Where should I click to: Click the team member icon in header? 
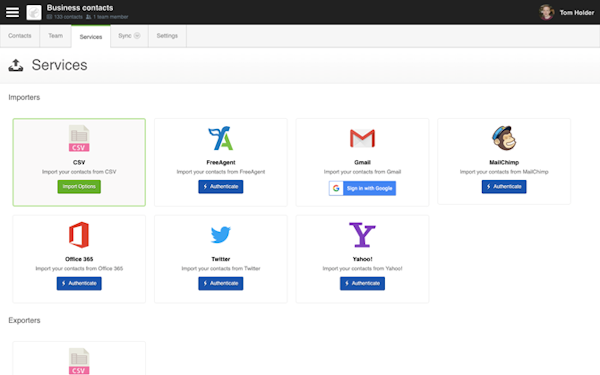coord(88,17)
